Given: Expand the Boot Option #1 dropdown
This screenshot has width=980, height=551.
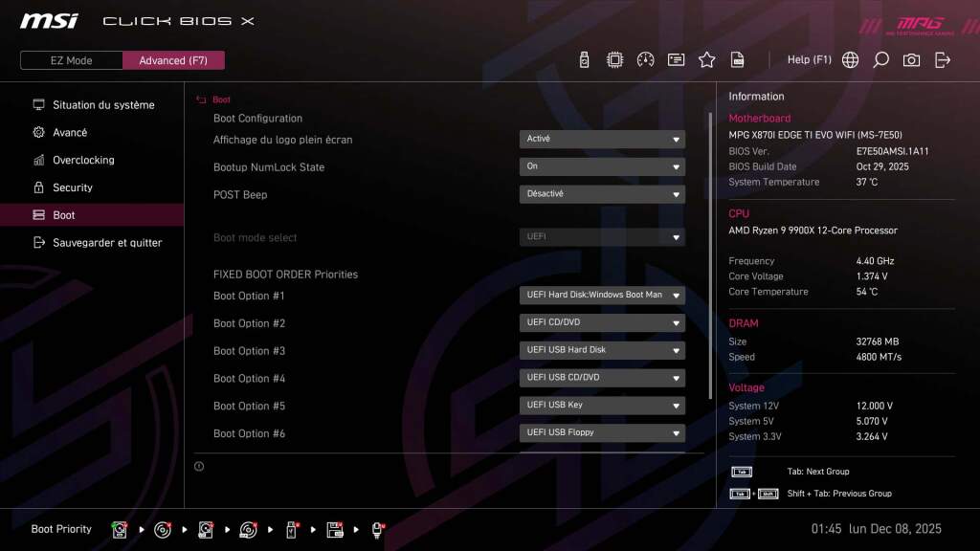Looking at the screenshot, I should click(x=602, y=295).
